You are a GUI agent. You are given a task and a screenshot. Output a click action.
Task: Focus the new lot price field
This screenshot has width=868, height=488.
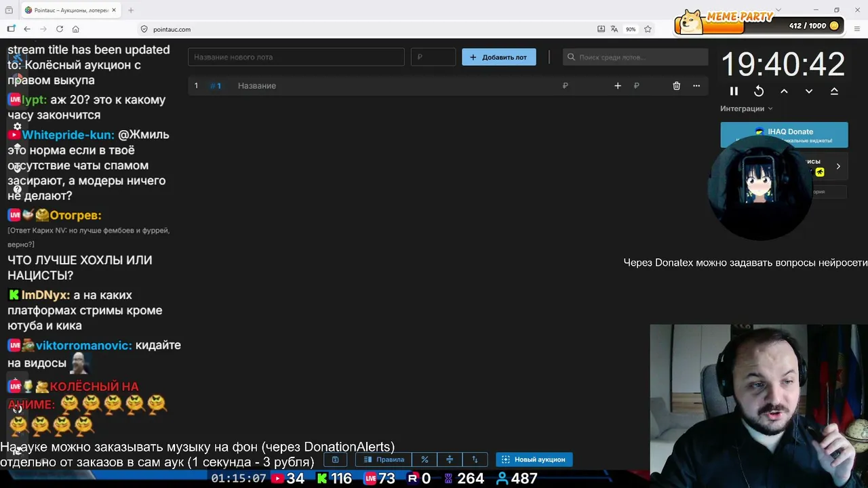tap(433, 57)
